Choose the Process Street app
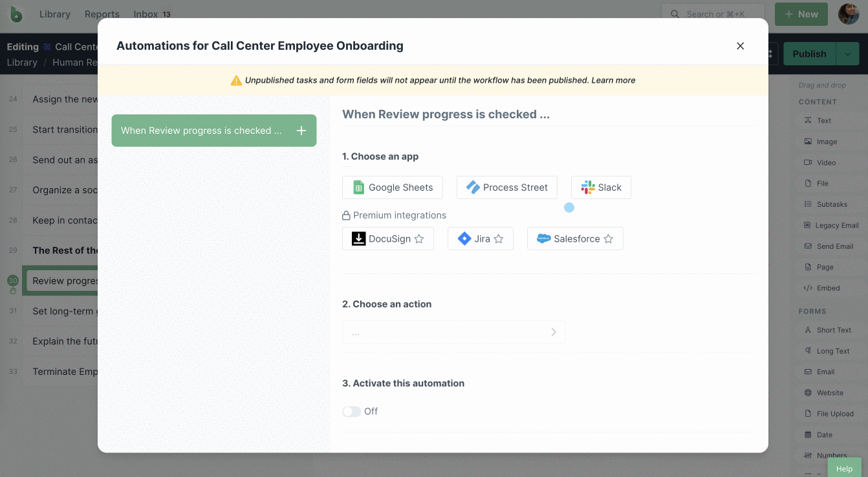The width and height of the screenshot is (868, 477). [507, 187]
